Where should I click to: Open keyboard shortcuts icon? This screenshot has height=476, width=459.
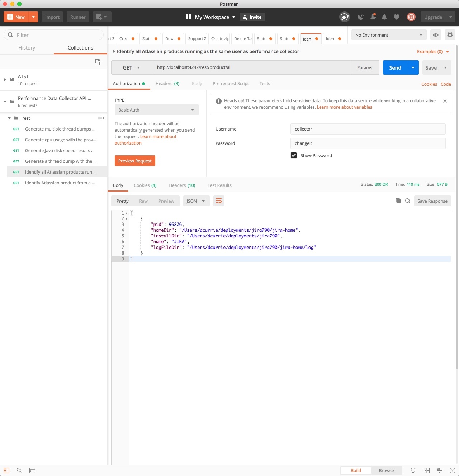(439, 471)
